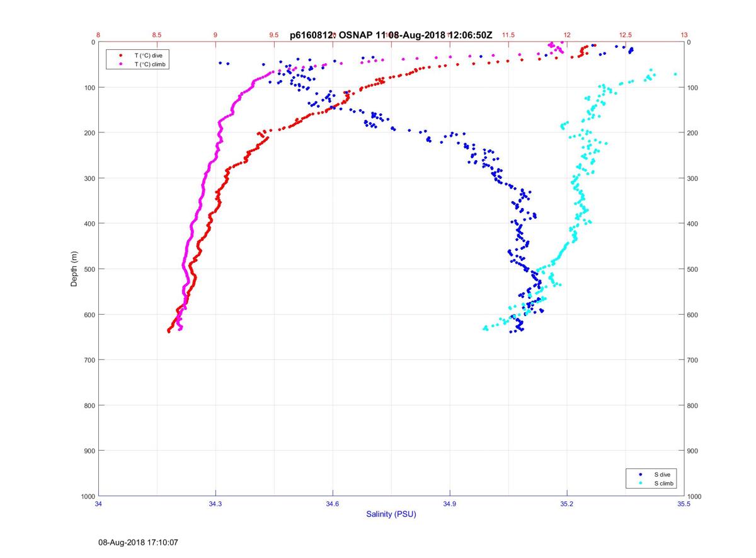
Task: Click red temperature tick label '11.5'
Action: 508,35
